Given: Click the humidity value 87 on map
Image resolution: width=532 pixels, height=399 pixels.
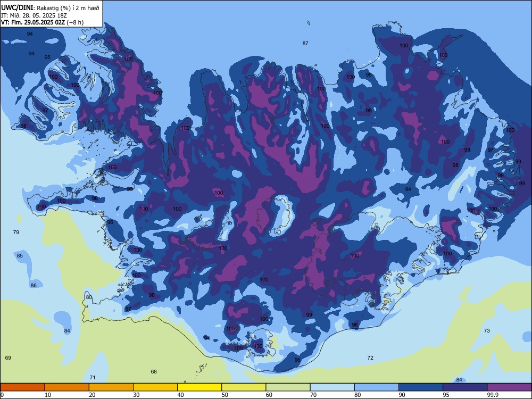Looking at the screenshot, I should [x=305, y=43].
